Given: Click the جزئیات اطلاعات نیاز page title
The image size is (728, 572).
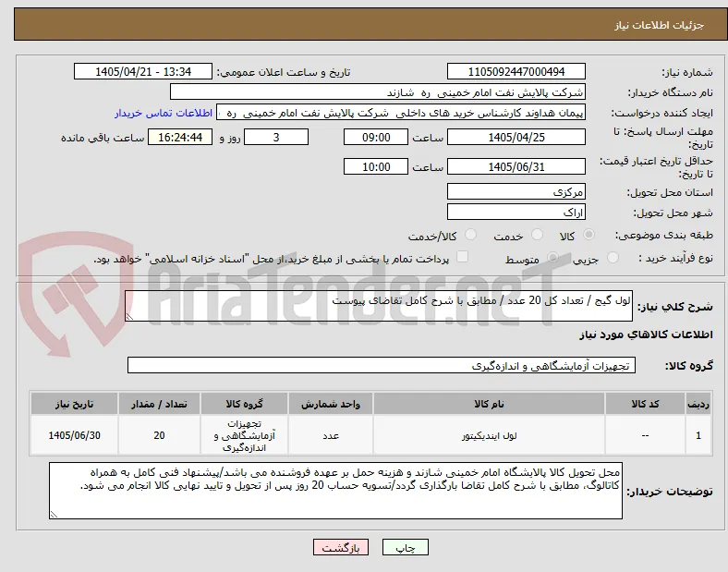Looking at the screenshot, I should point(660,25).
